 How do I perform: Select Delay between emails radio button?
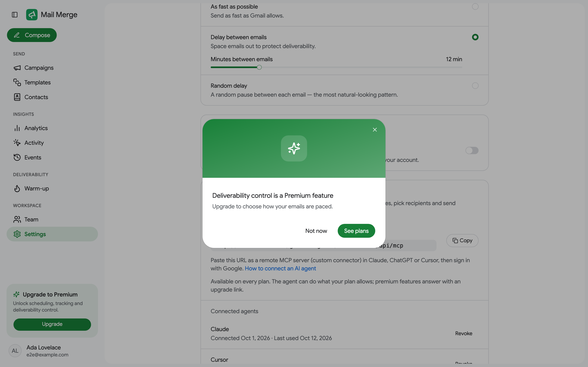475,37
